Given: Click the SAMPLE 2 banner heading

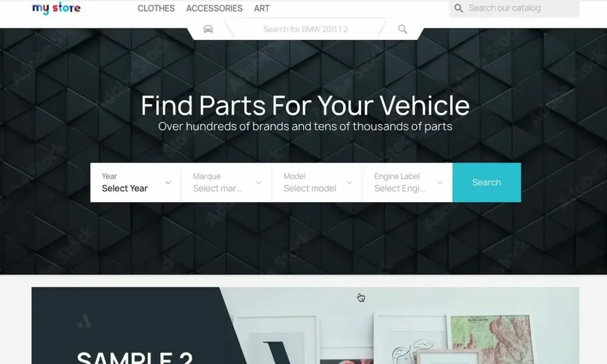Looking at the screenshot, I should point(135,357).
